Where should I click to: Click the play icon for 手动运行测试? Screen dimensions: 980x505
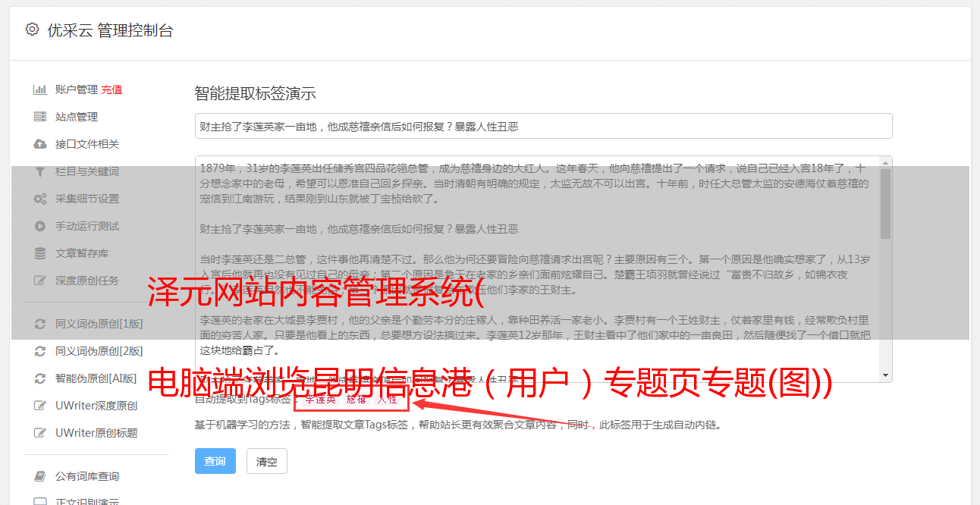[x=40, y=226]
